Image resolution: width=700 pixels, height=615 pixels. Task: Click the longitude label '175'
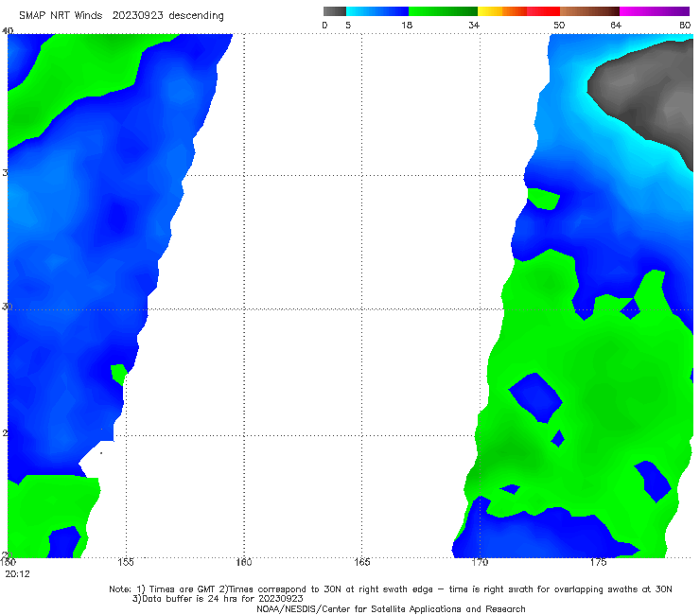(598, 562)
